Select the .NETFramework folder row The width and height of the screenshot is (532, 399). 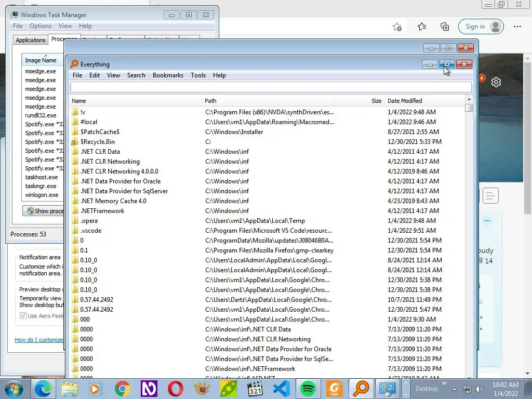pyautogui.click(x=268, y=211)
